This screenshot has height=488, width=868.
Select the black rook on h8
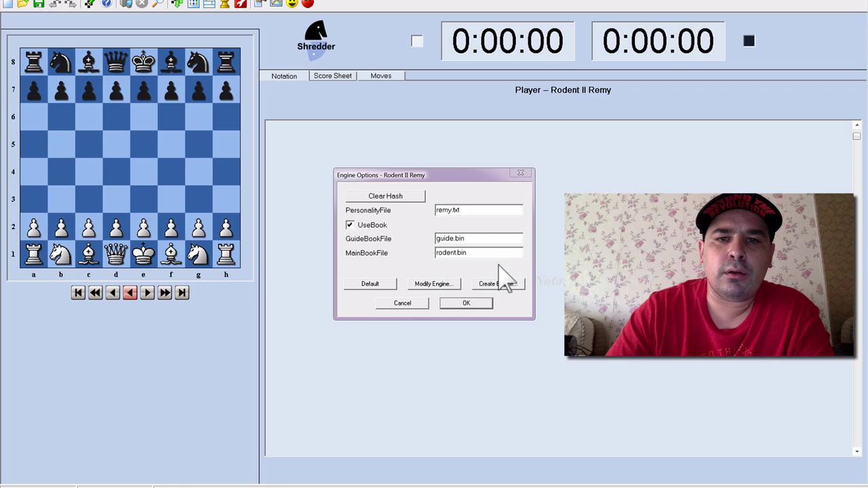coord(226,62)
